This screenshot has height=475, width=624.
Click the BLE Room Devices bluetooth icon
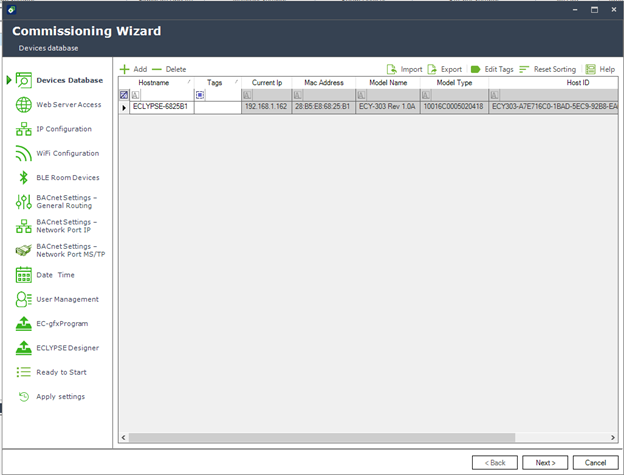pos(24,178)
